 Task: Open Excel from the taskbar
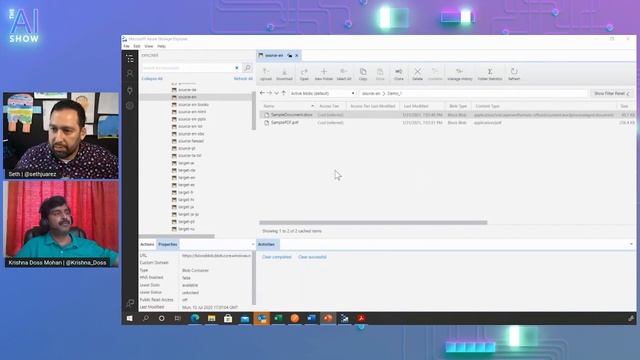pyautogui.click(x=278, y=318)
